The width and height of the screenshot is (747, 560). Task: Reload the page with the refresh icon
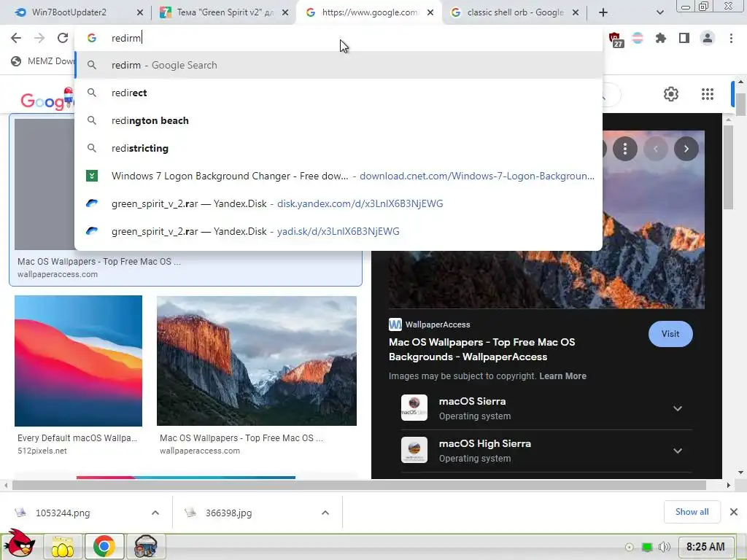(x=63, y=38)
